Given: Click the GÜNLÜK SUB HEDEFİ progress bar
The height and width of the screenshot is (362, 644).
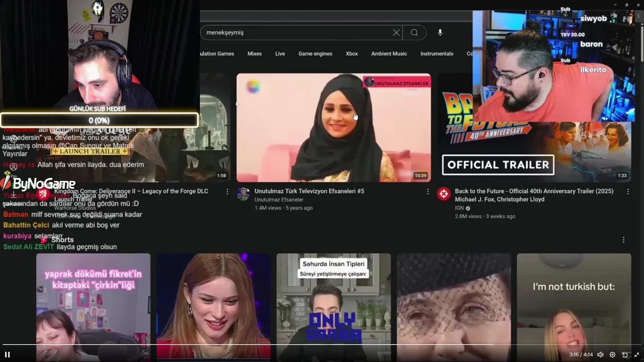Looking at the screenshot, I should coord(99,120).
